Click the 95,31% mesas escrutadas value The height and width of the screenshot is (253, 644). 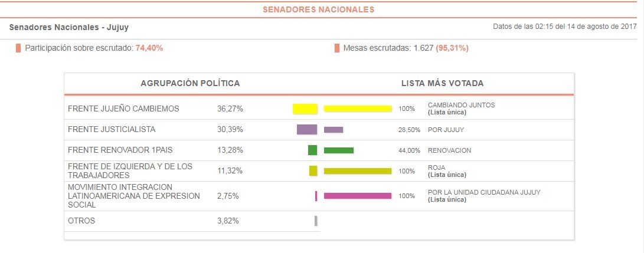tap(452, 48)
